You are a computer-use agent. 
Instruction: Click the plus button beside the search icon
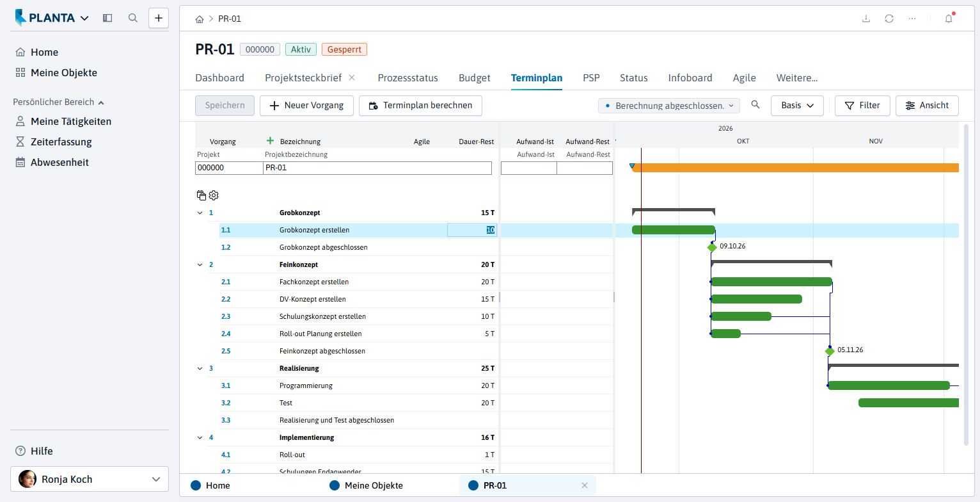coord(159,18)
